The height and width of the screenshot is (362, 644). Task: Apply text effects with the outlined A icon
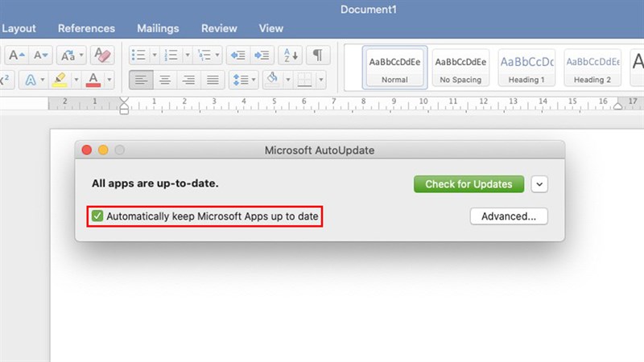point(31,80)
